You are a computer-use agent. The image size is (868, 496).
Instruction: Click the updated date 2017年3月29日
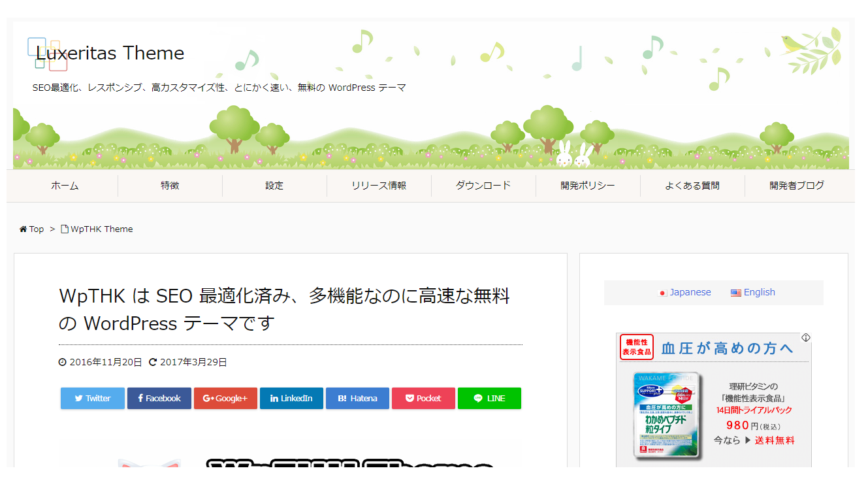click(x=193, y=362)
